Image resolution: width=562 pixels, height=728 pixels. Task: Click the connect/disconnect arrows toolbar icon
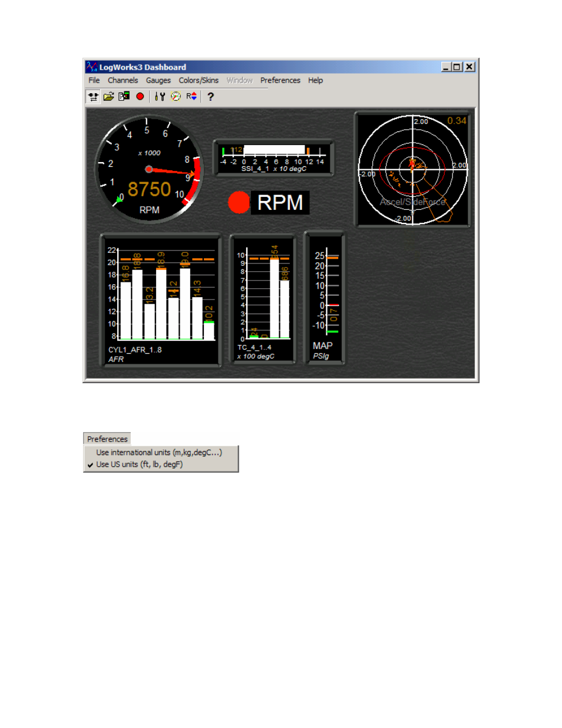point(93,97)
